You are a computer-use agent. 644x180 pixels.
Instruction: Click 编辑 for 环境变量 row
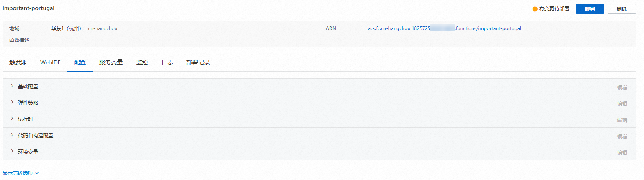[622, 152]
